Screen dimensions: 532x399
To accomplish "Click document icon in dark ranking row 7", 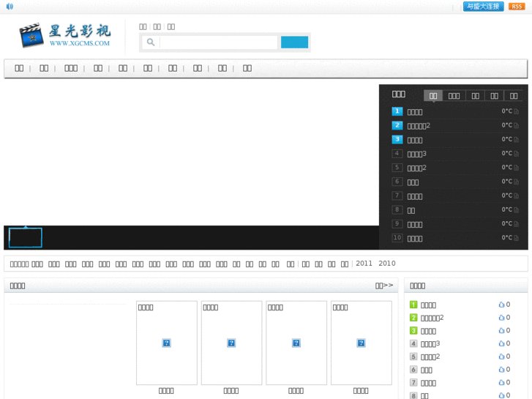I will (516, 196).
